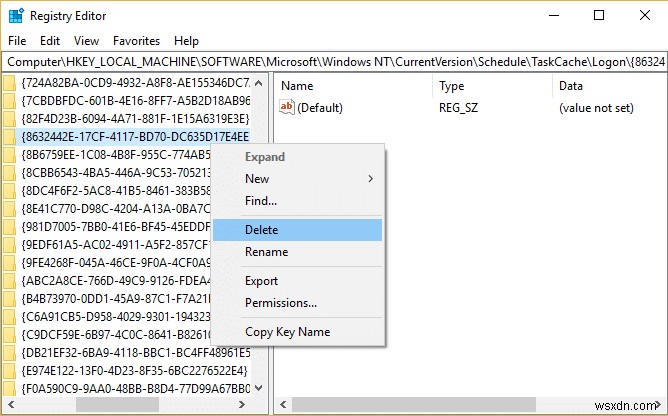Click the folder icon of {E974E122-13F0 key
668x416 pixels.
coord(9,371)
